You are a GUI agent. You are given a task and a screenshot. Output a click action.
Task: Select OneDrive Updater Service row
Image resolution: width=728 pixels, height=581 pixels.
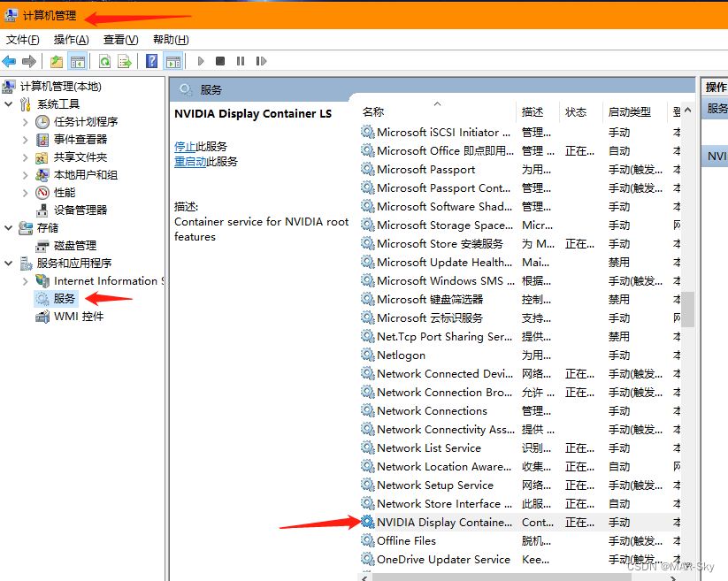click(x=520, y=560)
